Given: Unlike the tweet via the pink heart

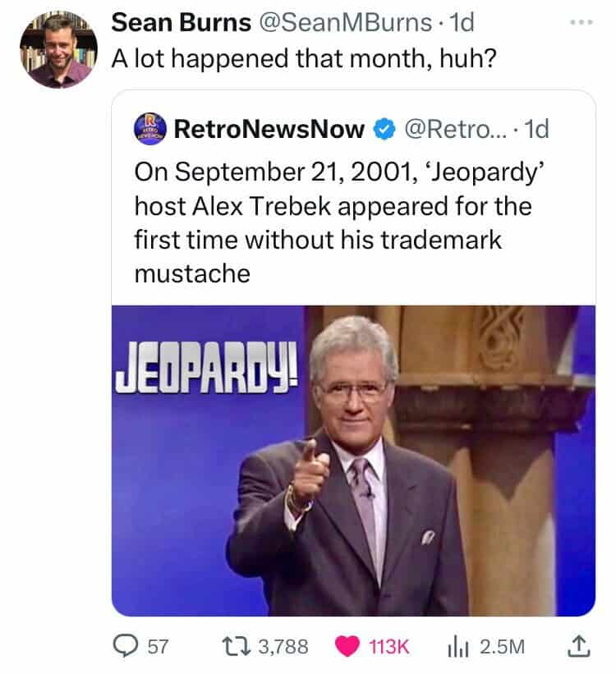Looking at the screenshot, I should (x=347, y=646).
